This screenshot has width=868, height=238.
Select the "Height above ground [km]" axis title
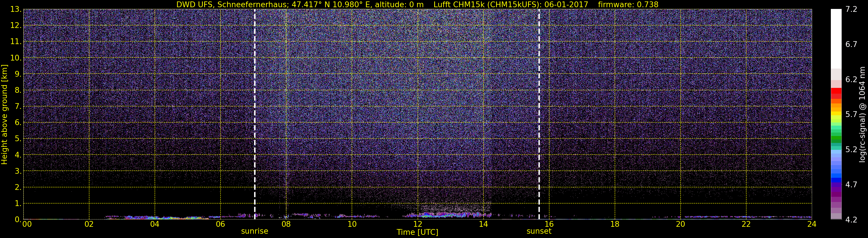(x=4, y=114)
